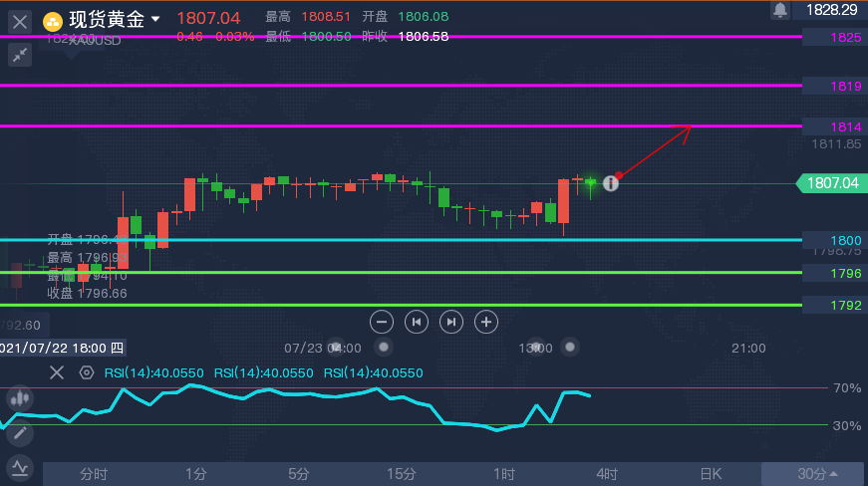Open the candlestick chart type icon
Viewport: 868px width, 486px height.
19,398
